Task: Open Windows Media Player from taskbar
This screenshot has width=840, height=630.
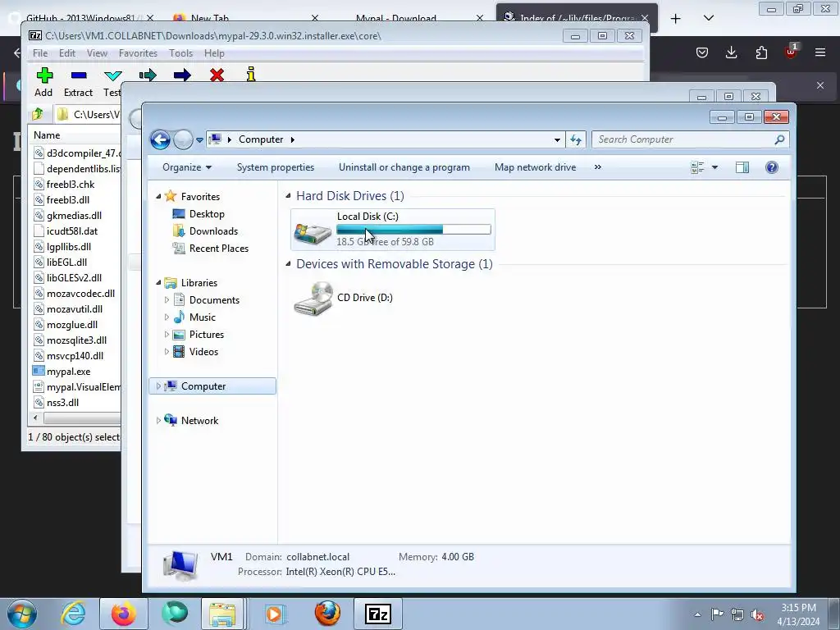Action: tap(276, 614)
